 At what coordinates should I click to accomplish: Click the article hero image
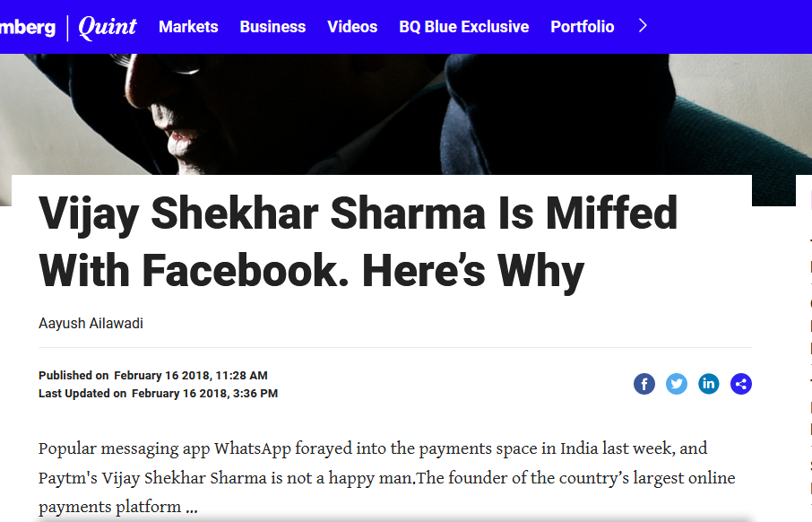pos(404,114)
